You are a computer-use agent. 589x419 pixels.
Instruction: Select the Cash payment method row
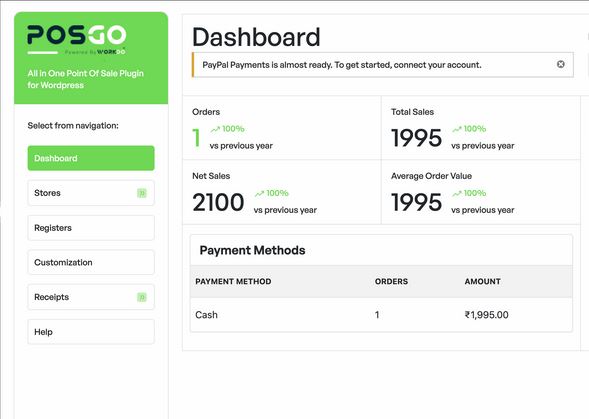[x=381, y=315]
